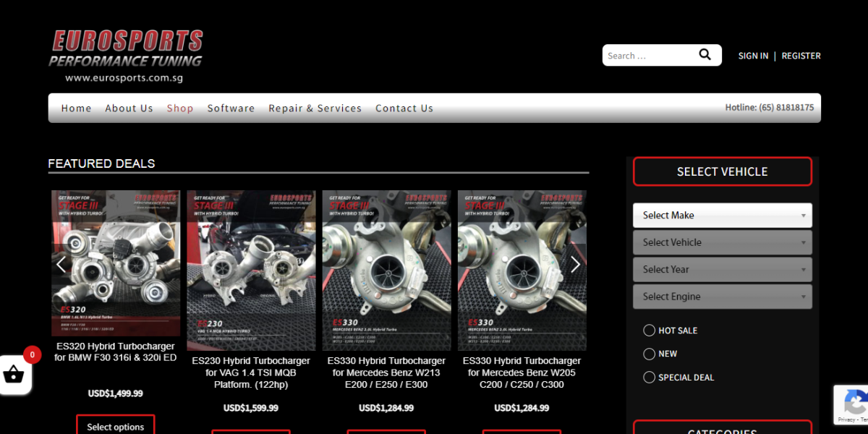The image size is (868, 434).
Task: Go to the Software menu item
Action: 231,109
